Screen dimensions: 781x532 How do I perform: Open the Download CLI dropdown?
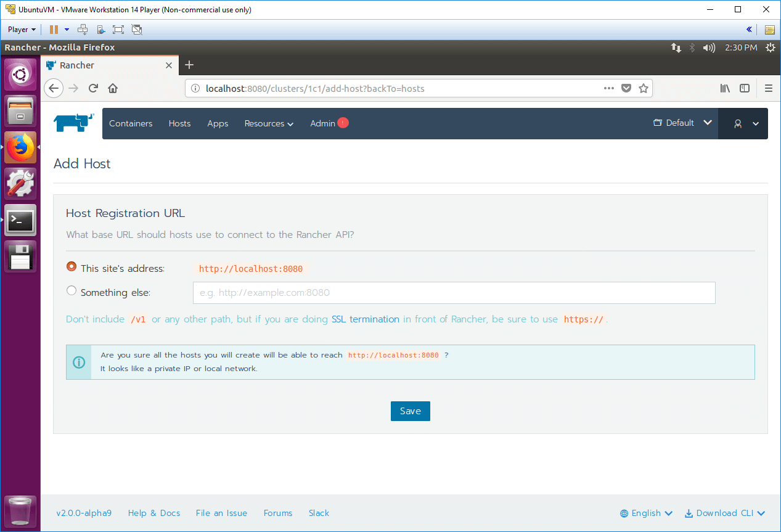(725, 513)
